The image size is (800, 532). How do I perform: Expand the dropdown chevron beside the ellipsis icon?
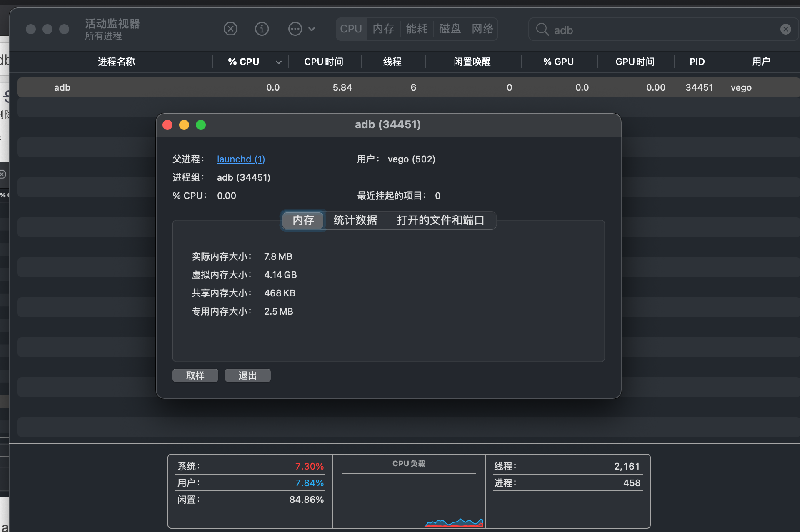pyautogui.click(x=312, y=29)
